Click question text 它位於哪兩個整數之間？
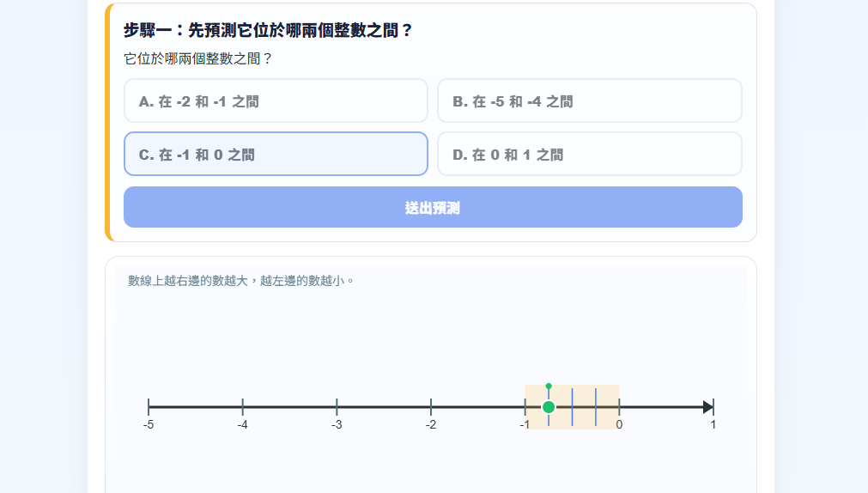Viewport: 868px width, 493px height. [x=198, y=58]
